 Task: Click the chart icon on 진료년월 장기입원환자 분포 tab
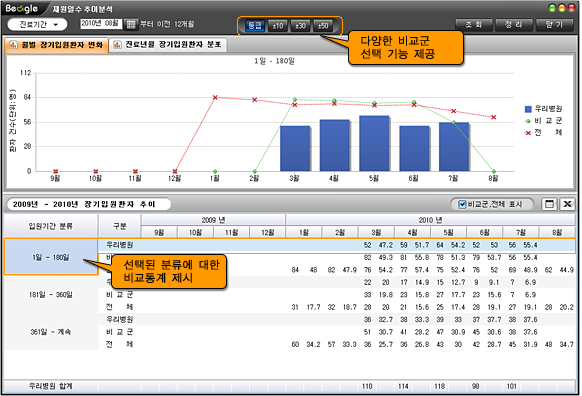point(117,45)
